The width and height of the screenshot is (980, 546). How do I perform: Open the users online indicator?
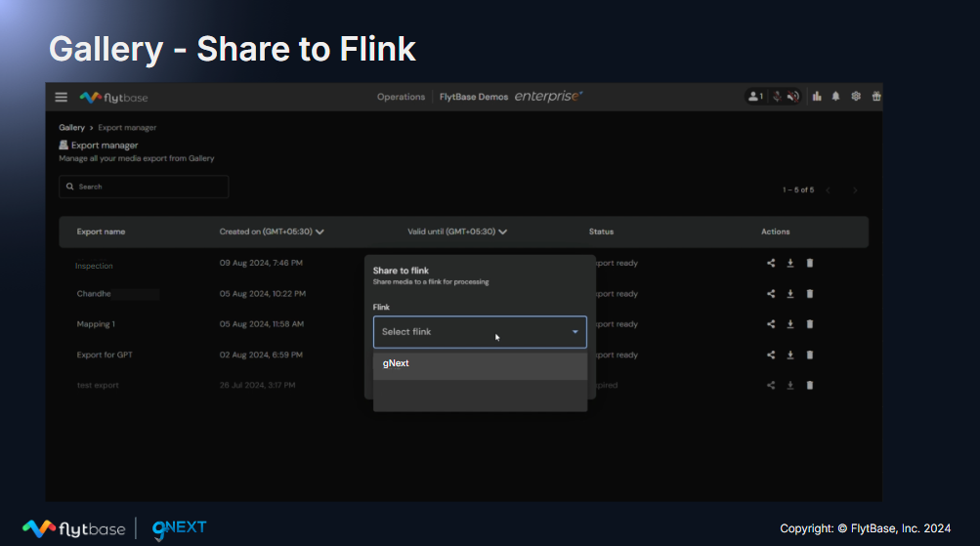755,96
